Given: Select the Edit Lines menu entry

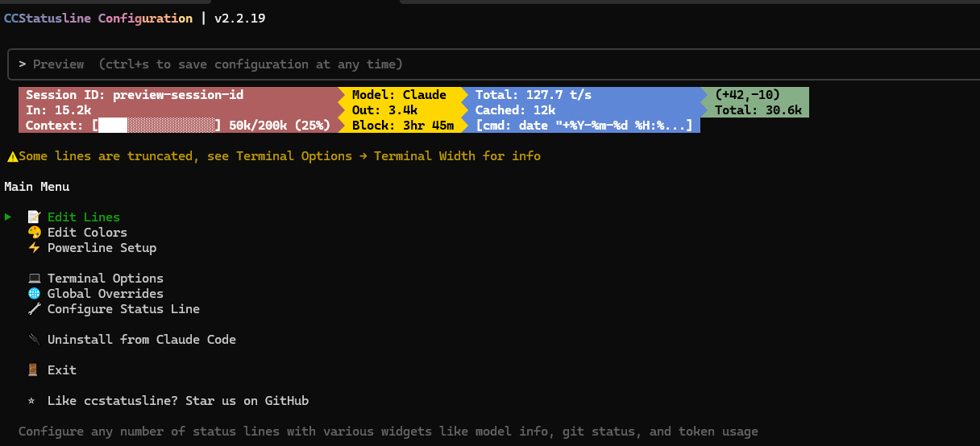Looking at the screenshot, I should (x=84, y=217).
